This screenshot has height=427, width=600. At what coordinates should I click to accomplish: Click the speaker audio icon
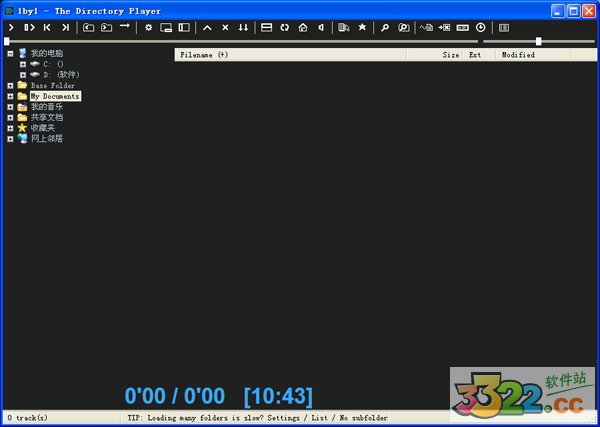click(321, 28)
